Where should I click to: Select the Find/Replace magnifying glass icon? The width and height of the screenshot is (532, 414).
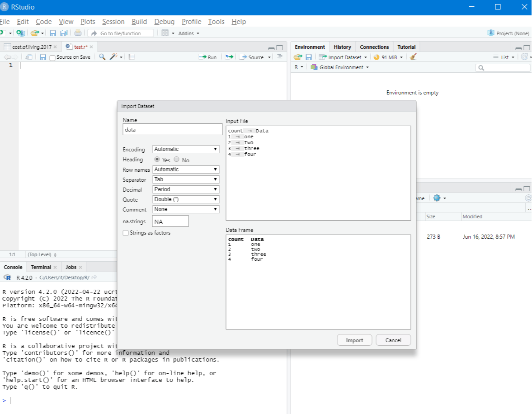click(x=101, y=57)
